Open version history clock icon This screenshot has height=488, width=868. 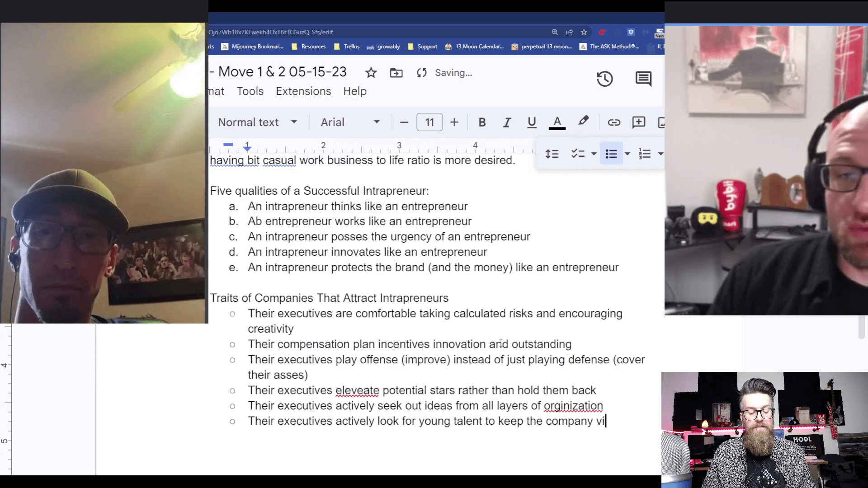click(x=604, y=79)
